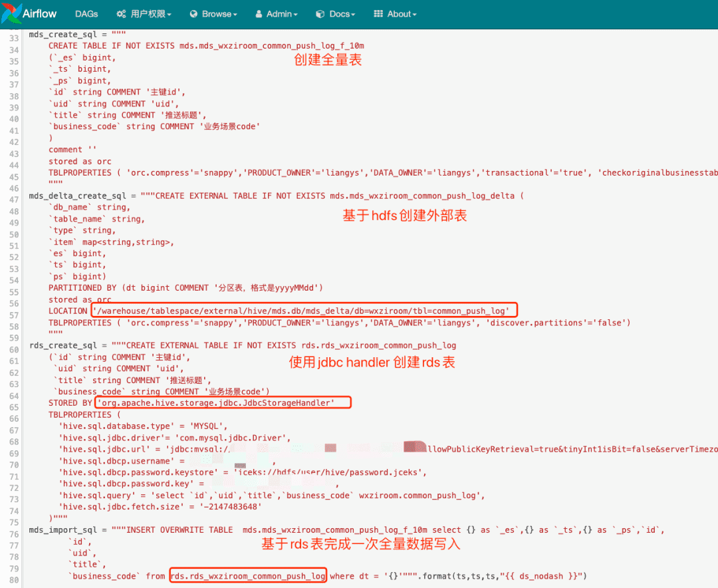Expand the 用户权限 dropdown caret

(x=169, y=15)
